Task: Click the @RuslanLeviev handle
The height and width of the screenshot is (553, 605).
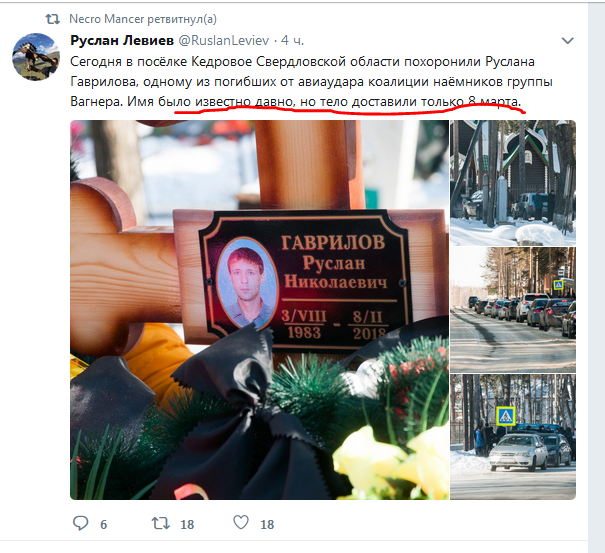Action: coord(224,40)
